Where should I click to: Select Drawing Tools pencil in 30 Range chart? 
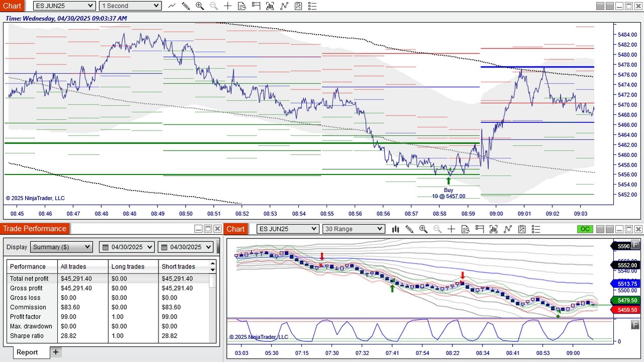[410, 229]
